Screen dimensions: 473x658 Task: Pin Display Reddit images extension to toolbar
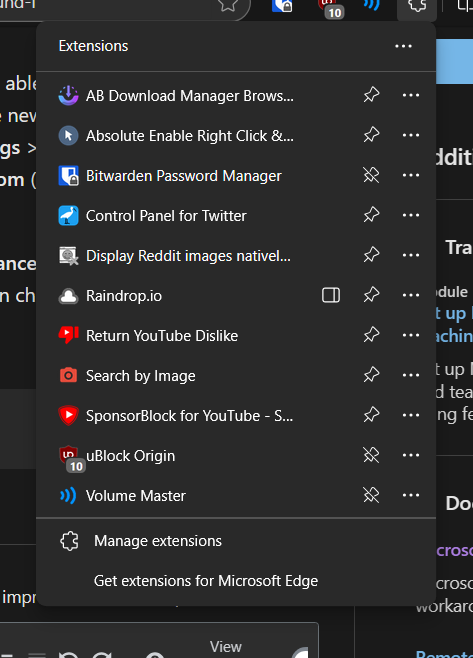tap(371, 255)
